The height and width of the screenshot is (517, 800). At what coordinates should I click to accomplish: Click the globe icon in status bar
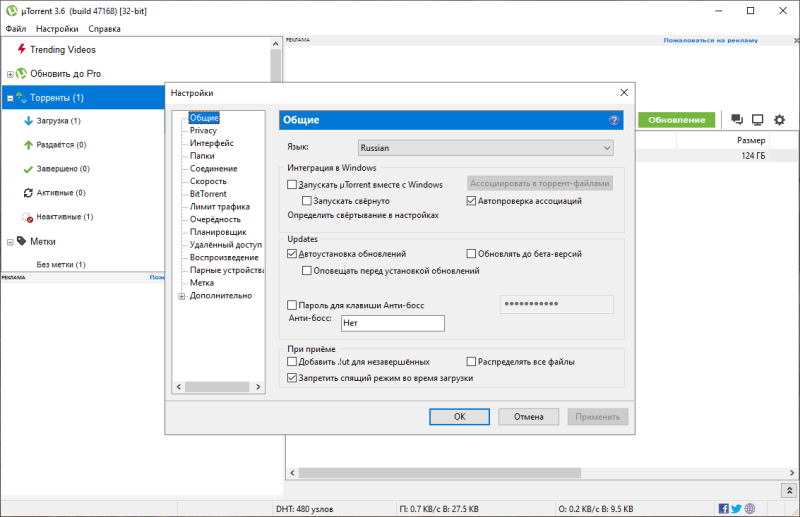point(749,508)
